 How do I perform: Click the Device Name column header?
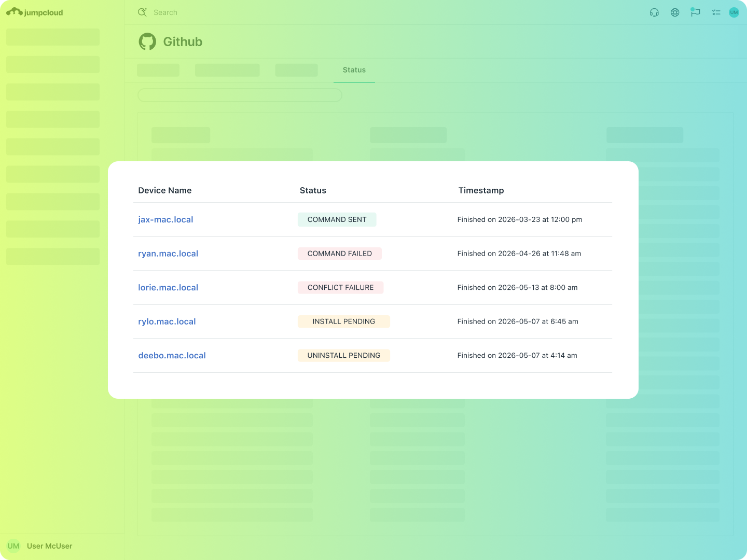coord(165,190)
